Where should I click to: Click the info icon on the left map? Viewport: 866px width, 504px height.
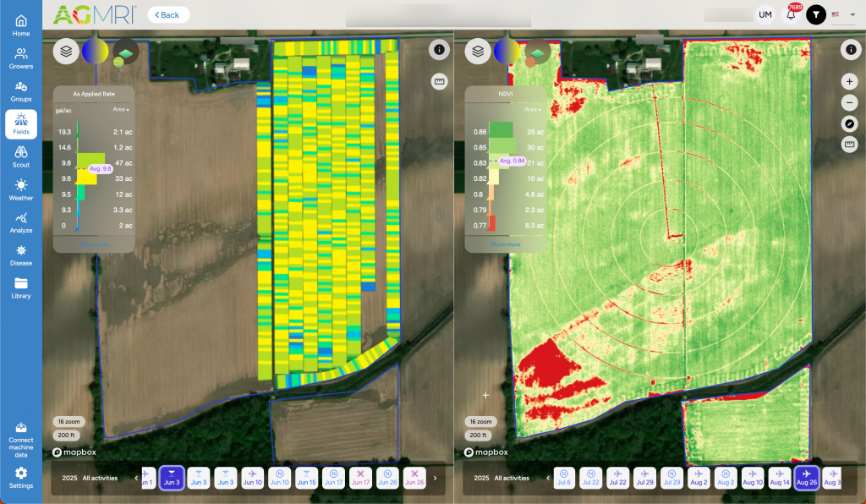439,50
